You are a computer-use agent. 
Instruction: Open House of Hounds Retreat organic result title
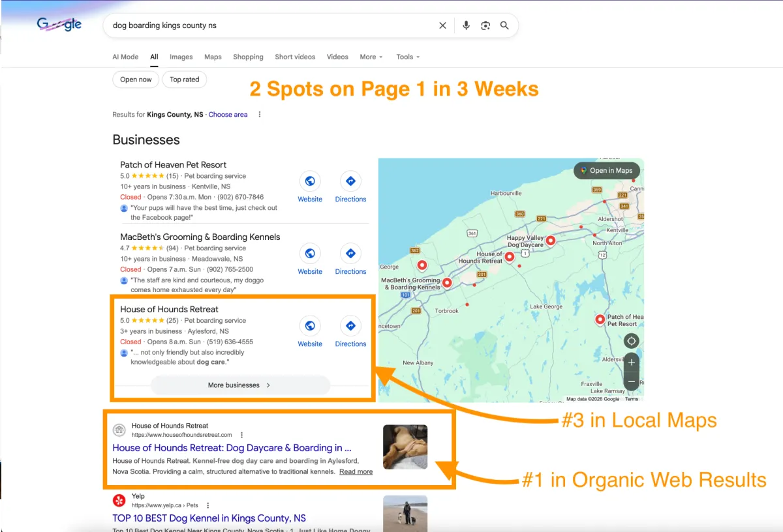coord(232,448)
